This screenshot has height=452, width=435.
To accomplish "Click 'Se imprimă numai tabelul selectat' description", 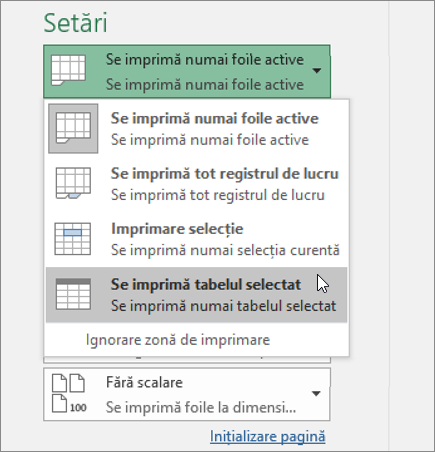I will coord(224,306).
